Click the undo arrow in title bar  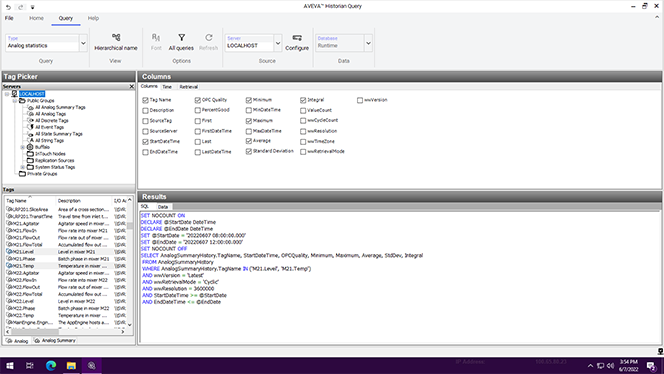(8, 7)
